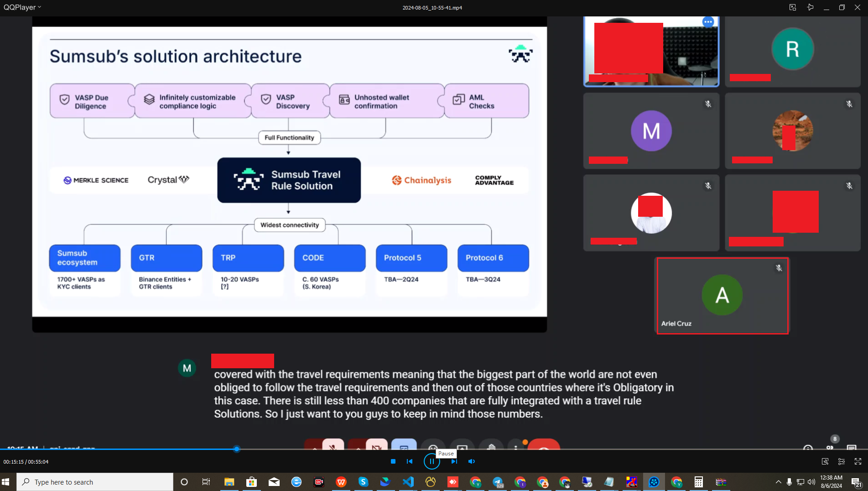Open File Explorer from the taskbar
The width and height of the screenshot is (868, 491).
pyautogui.click(x=229, y=482)
